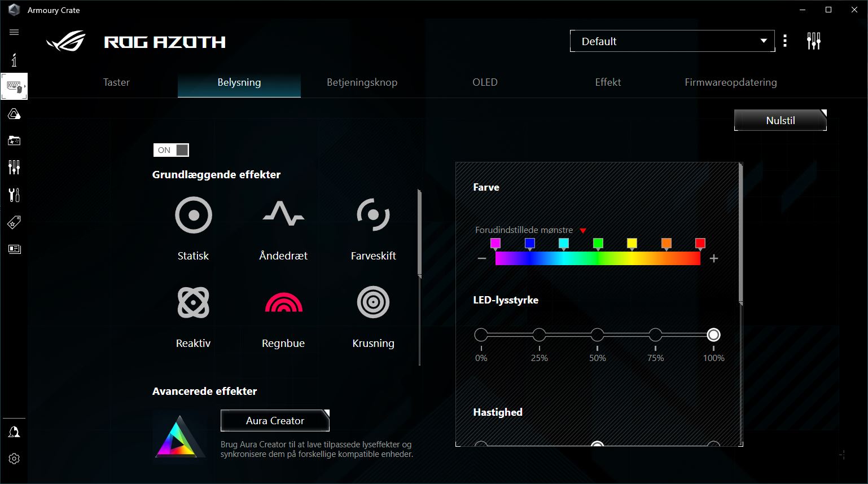Click the minus icon to remove color stop

481,258
